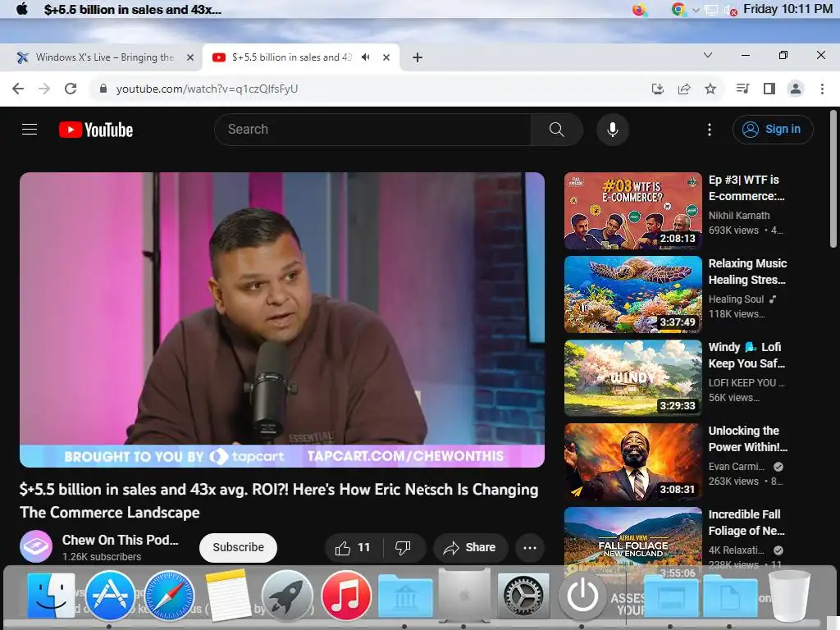Like the video with thumbs up
840x630 pixels.
tap(353, 547)
